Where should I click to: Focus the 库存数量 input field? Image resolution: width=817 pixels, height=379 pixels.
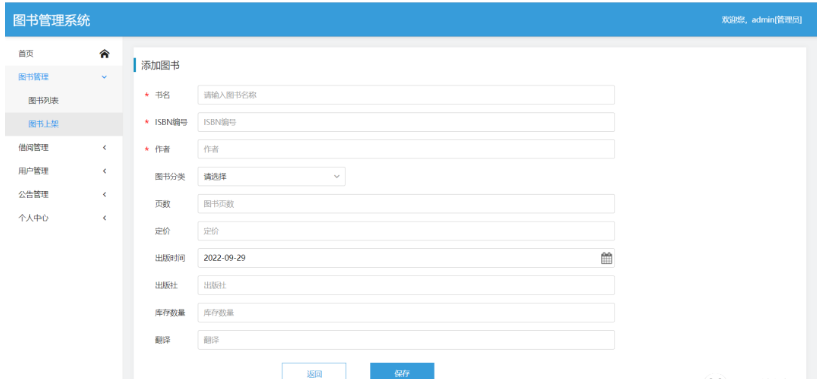[x=406, y=313]
